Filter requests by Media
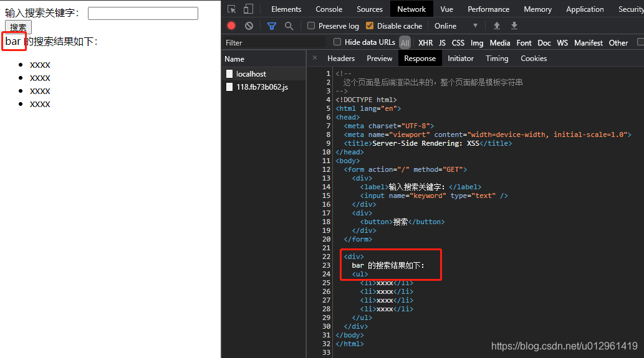The image size is (644, 358). (500, 42)
